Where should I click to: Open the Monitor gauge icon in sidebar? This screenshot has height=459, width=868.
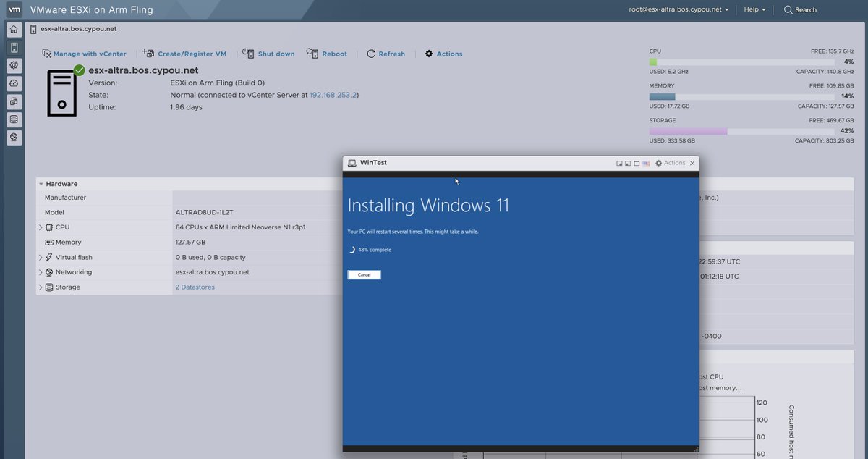point(14,83)
